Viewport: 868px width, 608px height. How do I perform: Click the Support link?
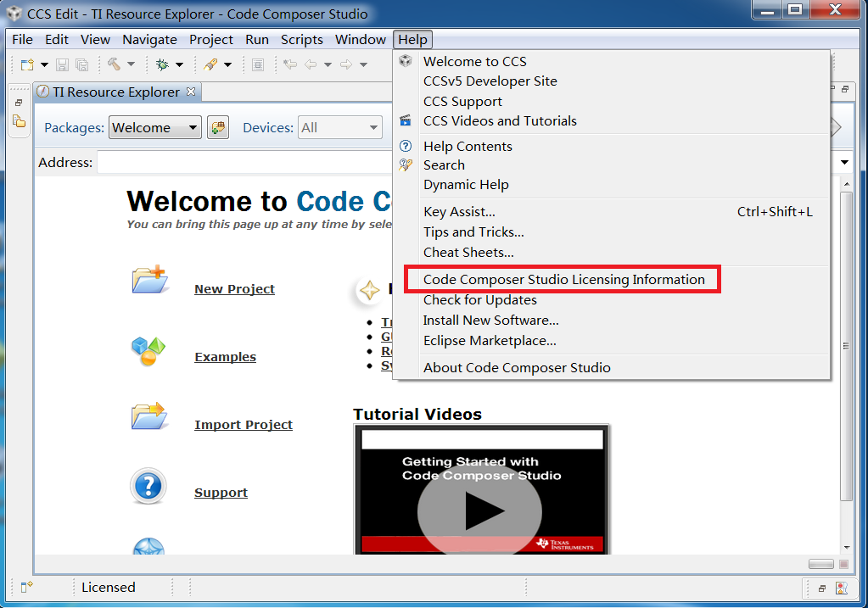(221, 493)
